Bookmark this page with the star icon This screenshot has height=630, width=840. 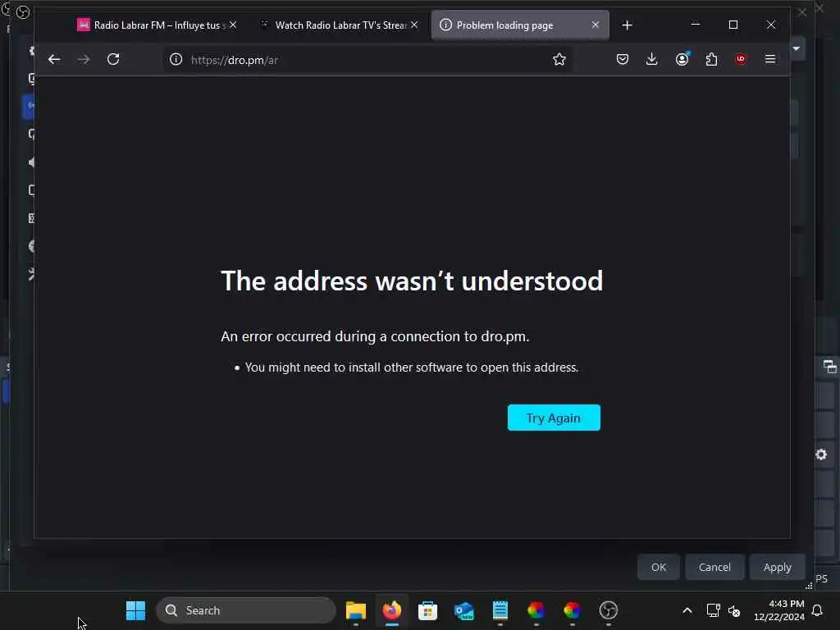[x=559, y=59]
